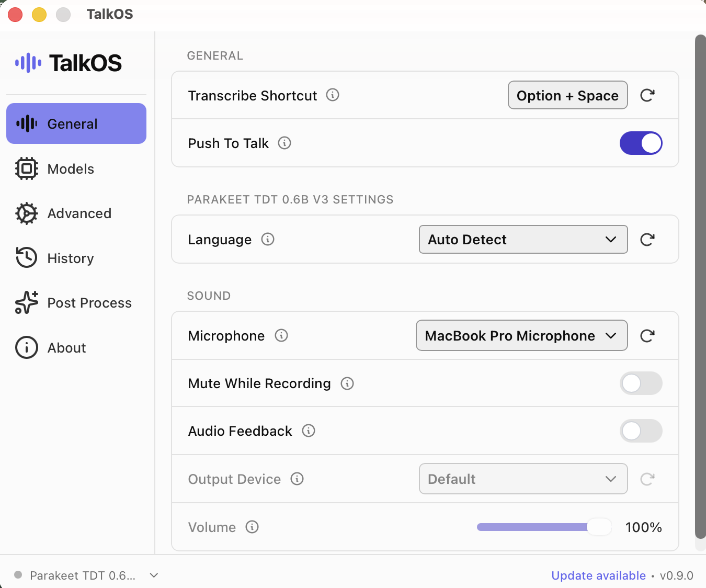Turn on Audio Feedback
The height and width of the screenshot is (588, 706).
point(641,431)
